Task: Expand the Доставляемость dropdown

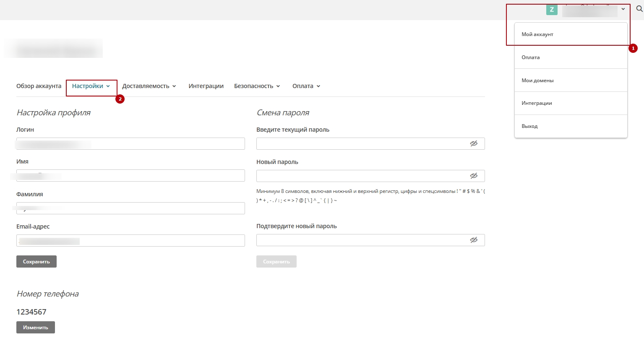Action: (x=149, y=86)
